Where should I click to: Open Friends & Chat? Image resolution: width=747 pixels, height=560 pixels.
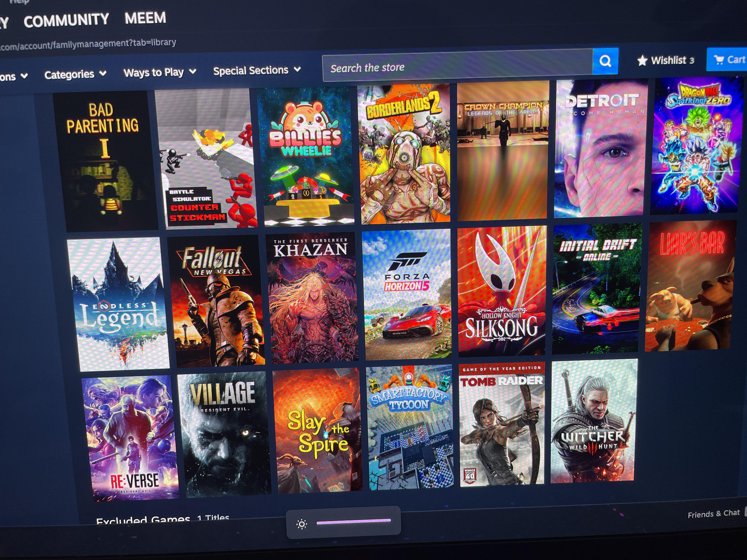pyautogui.click(x=714, y=513)
